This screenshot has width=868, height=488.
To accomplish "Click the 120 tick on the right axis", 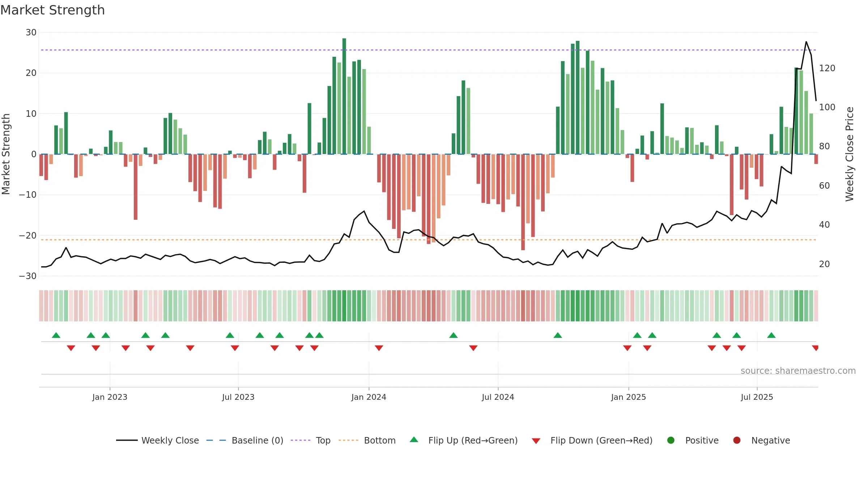I will click(827, 68).
